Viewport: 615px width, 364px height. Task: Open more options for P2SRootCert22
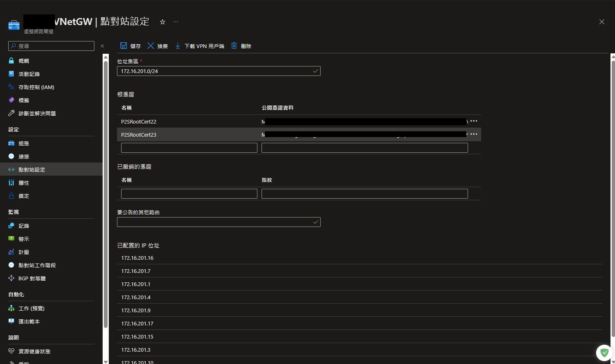(x=473, y=121)
